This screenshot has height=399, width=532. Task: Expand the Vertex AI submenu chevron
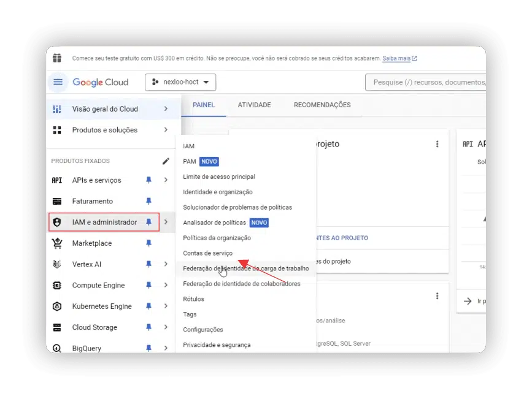166,264
